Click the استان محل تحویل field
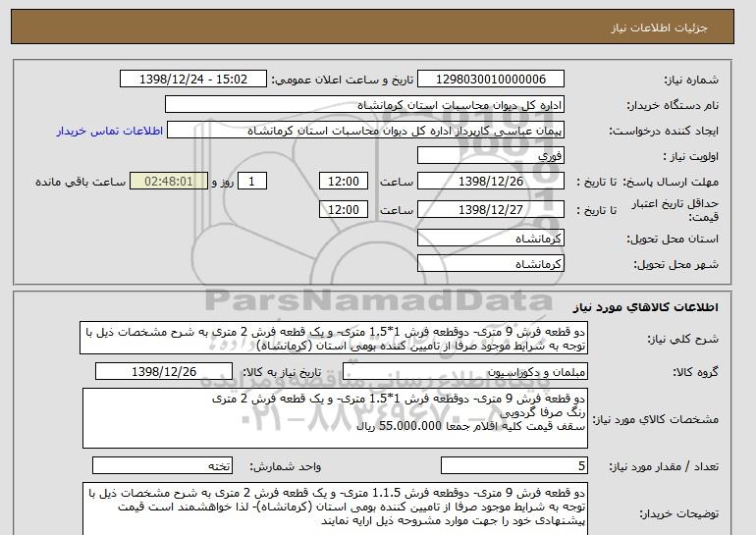This screenshot has width=756, height=535. tap(490, 239)
